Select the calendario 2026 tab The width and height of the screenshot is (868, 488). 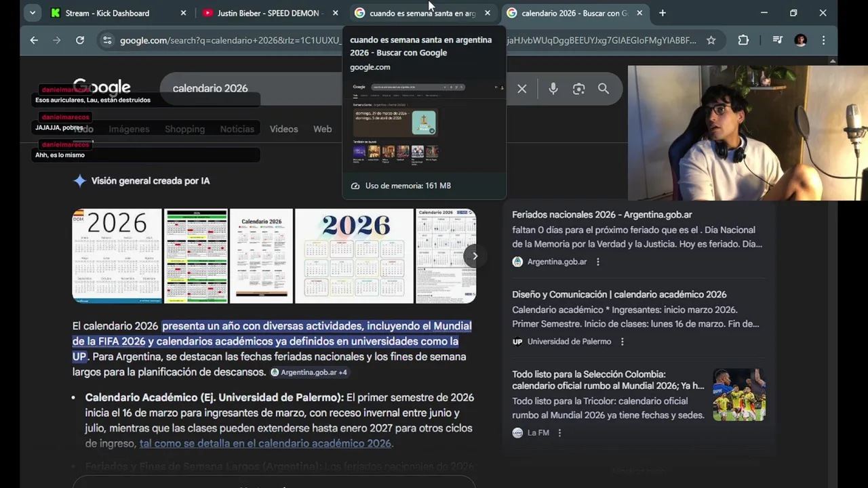point(574,13)
